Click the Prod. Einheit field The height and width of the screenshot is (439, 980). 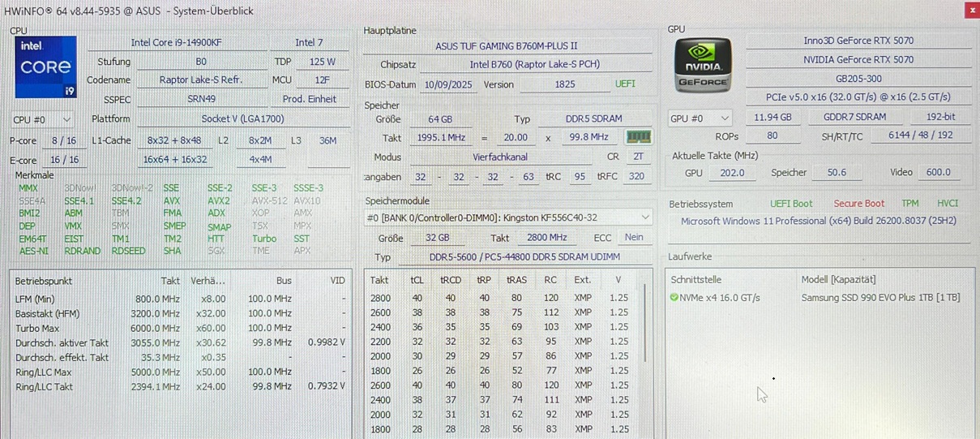pos(309,99)
